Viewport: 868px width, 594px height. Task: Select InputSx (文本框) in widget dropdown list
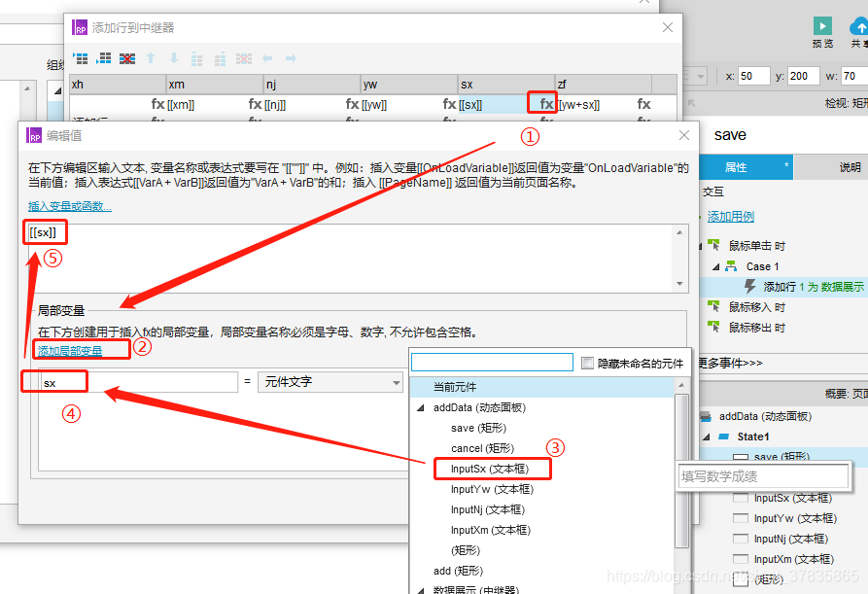[490, 469]
